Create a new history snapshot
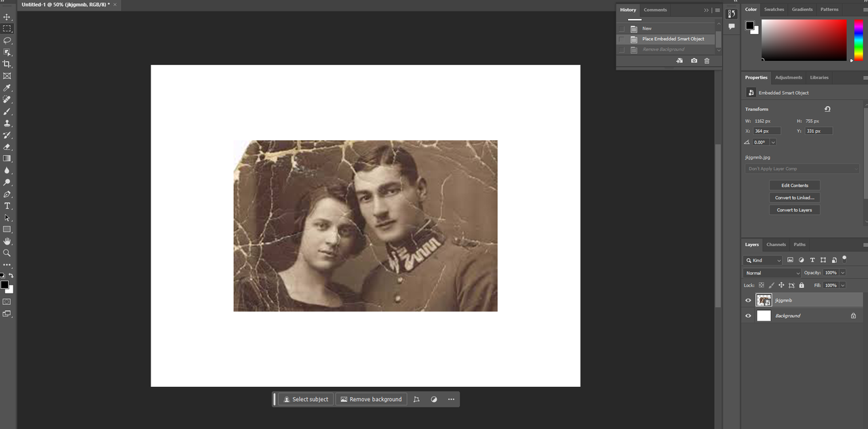This screenshot has height=429, width=868. (694, 61)
